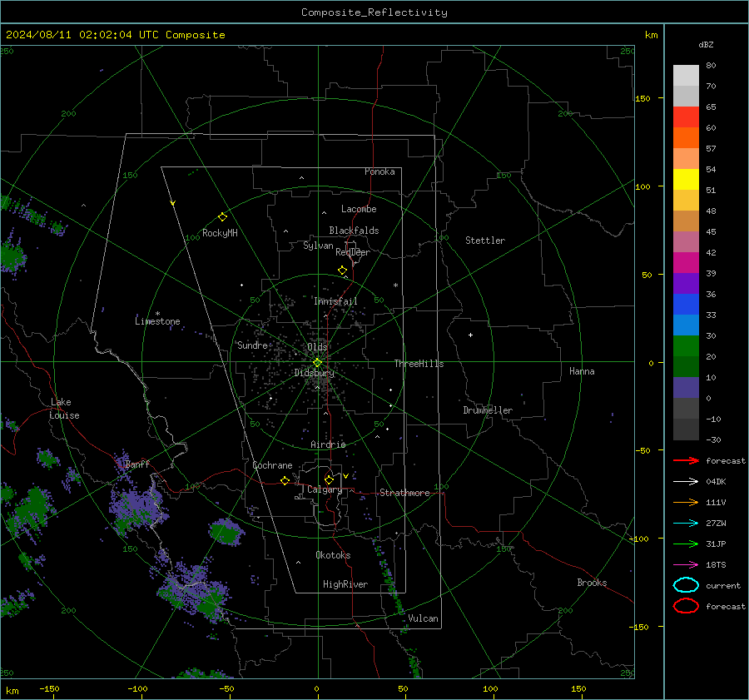749x700 pixels.
Task: Click the magenta 18TS arrow in the legend
Action: 686,565
